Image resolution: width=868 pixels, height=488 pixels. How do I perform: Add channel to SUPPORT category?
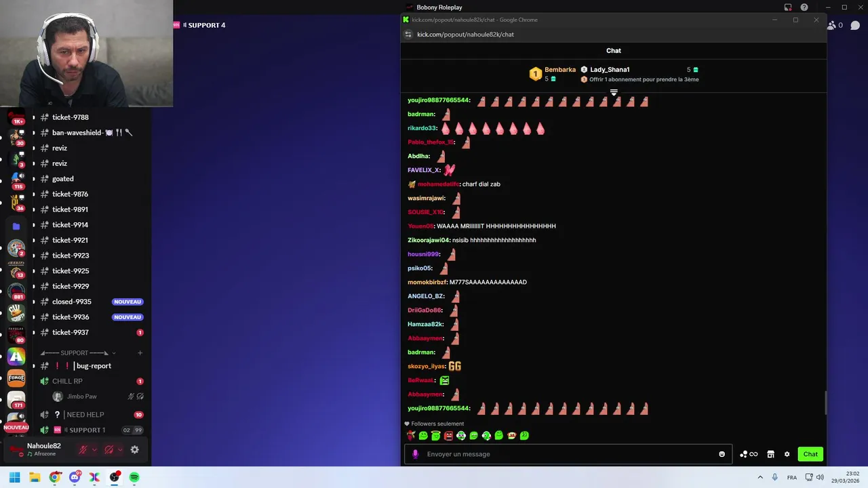pos(140,352)
